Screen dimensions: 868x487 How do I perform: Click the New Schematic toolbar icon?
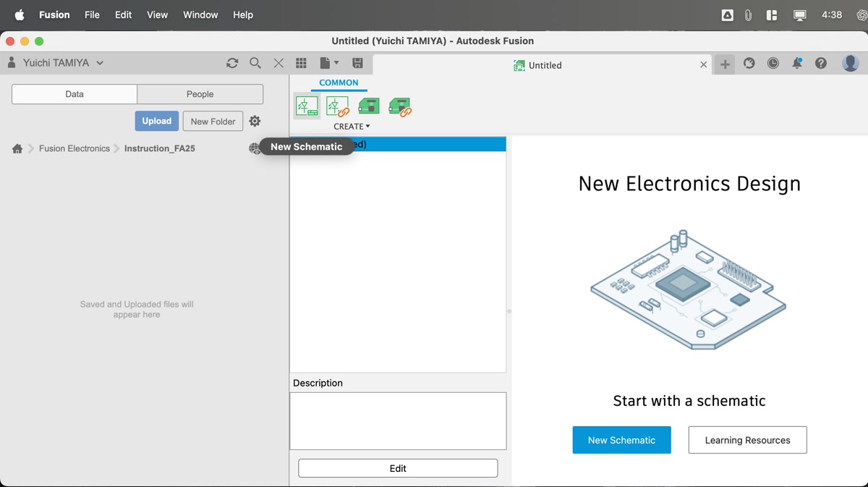307,106
